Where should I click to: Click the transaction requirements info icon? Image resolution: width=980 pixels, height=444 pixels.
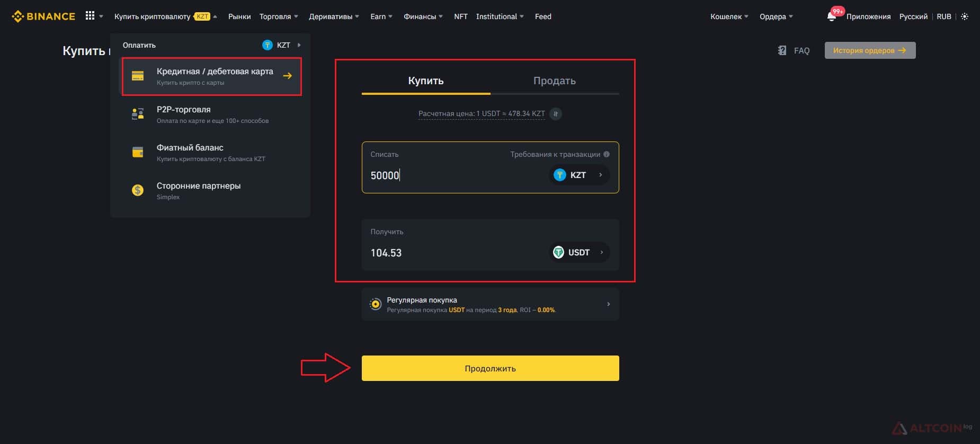tap(607, 154)
